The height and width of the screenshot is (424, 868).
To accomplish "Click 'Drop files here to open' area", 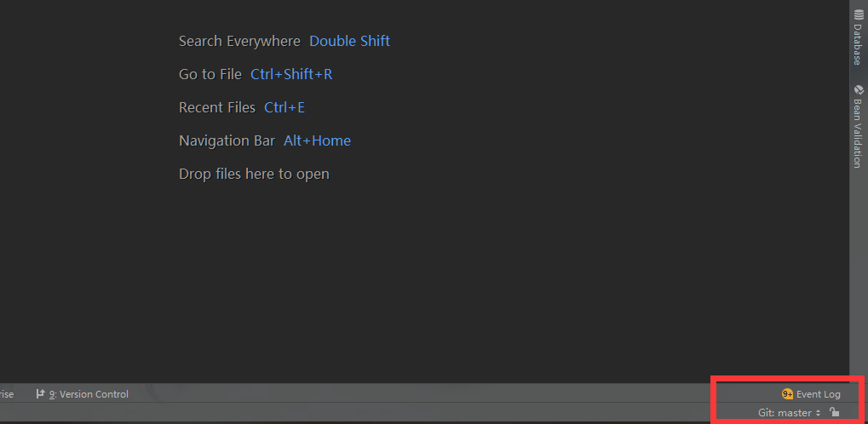I will click(x=254, y=174).
